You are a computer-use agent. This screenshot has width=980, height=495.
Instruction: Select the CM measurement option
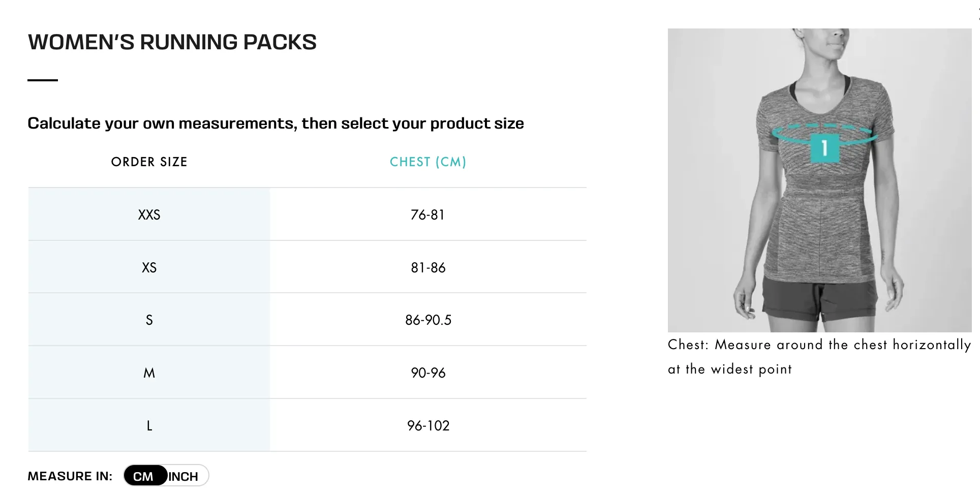(144, 476)
